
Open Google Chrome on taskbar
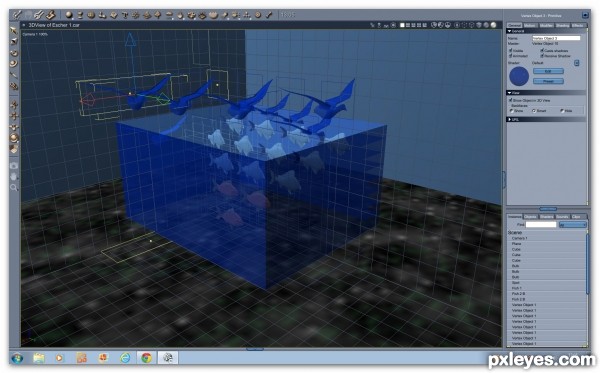[146, 358]
